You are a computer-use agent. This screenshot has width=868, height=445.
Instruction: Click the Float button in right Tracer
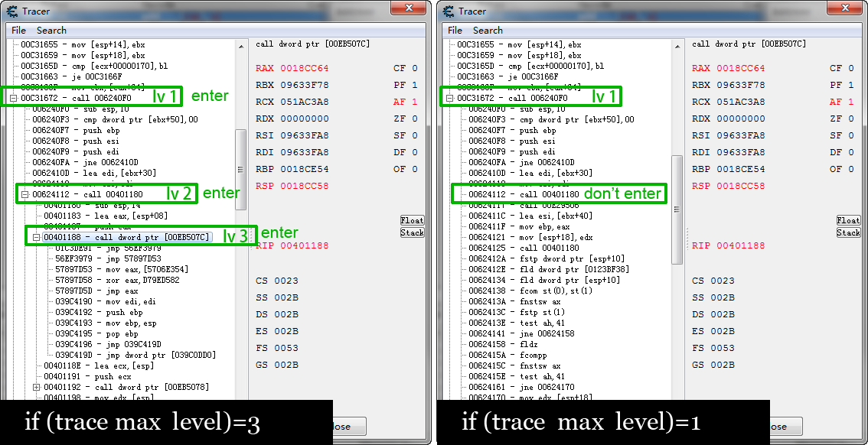848,220
